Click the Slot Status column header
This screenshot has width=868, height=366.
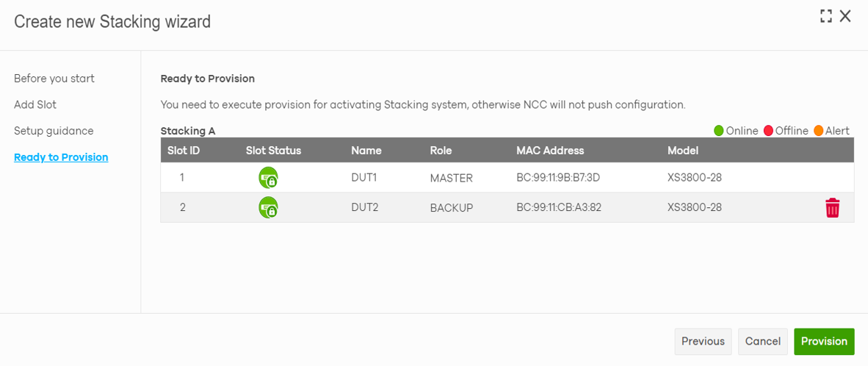pos(273,151)
